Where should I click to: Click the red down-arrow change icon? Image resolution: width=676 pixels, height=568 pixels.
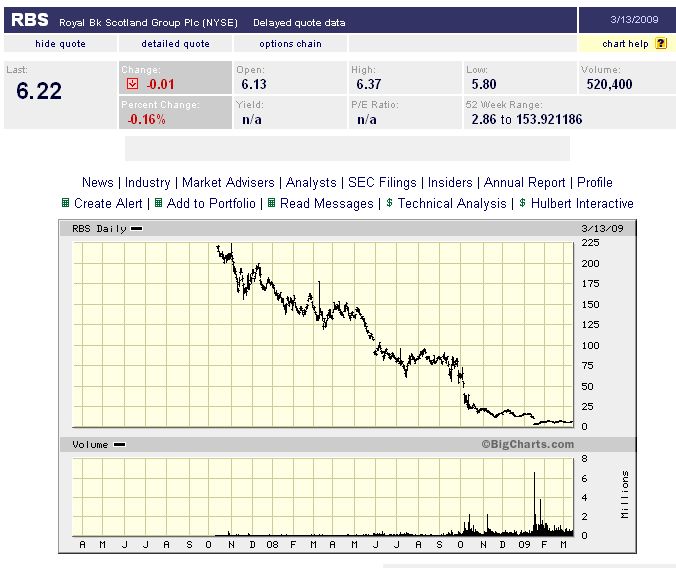(x=132, y=84)
